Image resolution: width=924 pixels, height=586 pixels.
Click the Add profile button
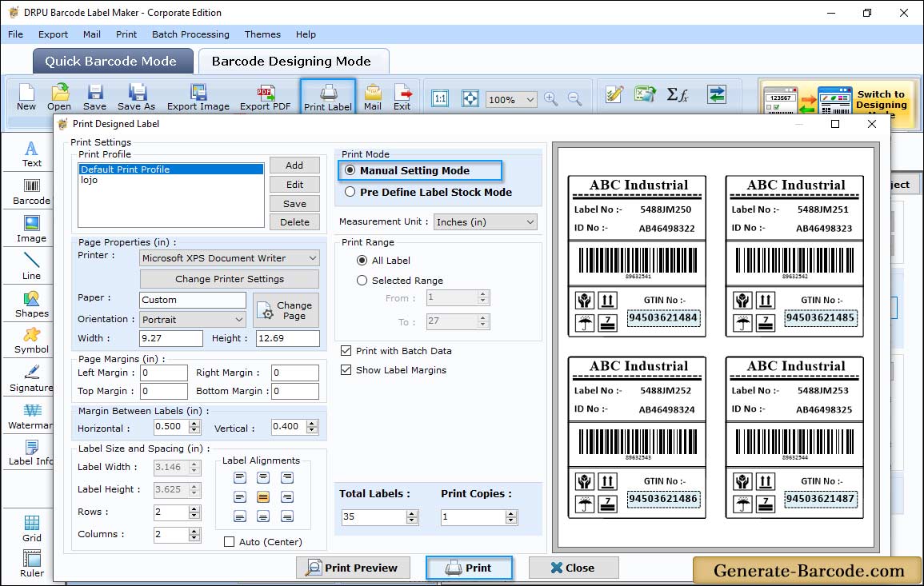(294, 165)
